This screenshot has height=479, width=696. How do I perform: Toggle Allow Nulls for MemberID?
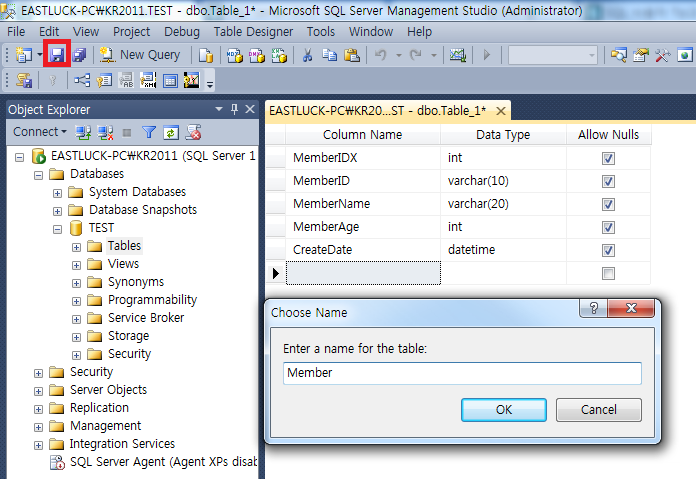coord(608,182)
